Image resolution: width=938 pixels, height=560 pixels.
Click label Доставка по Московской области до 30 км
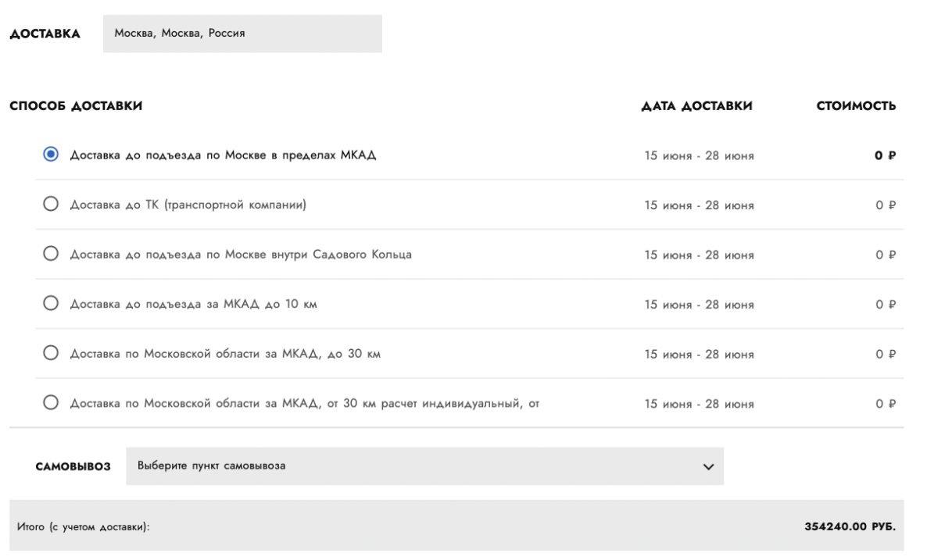point(225,355)
